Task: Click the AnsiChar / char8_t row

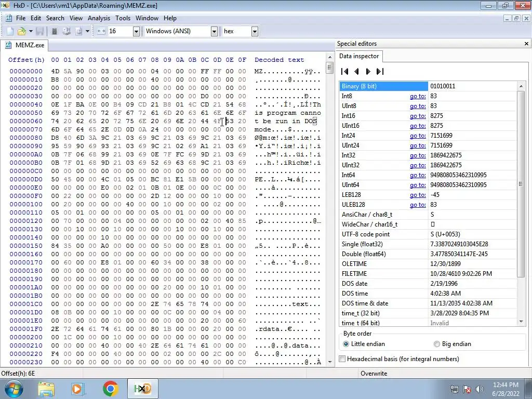Action: (x=428, y=215)
